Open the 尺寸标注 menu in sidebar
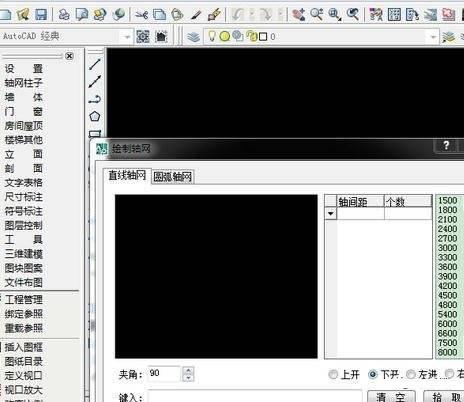 tap(23, 197)
